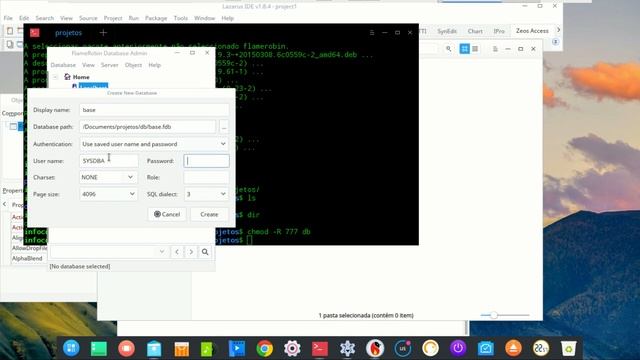Open the Database menu in FlameRobin
The height and width of the screenshot is (360, 640).
[x=63, y=65]
